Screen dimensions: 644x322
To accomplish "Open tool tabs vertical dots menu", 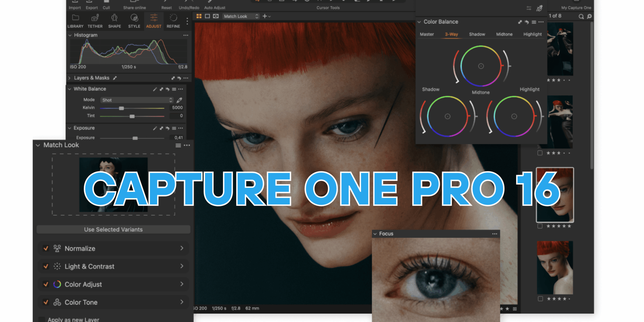I will (187, 21).
